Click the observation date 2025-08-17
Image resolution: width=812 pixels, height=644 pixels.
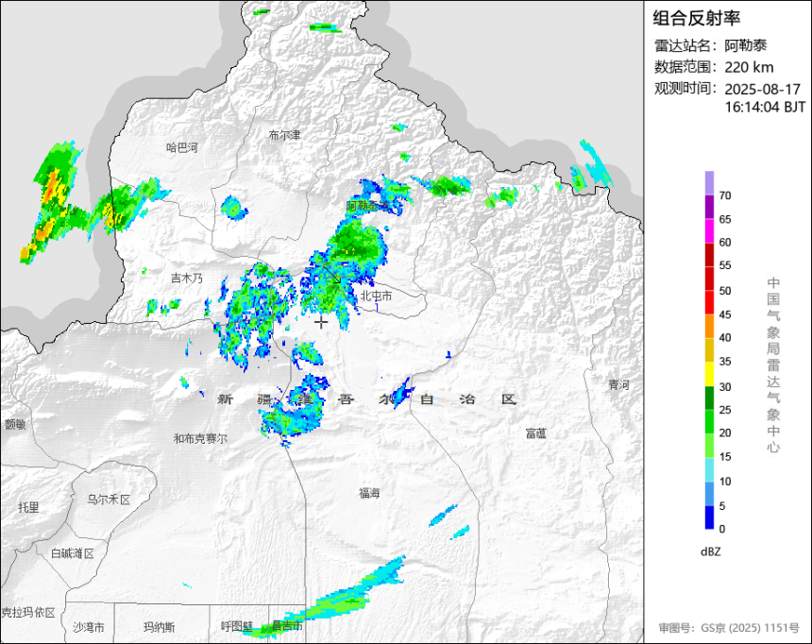pos(762,89)
